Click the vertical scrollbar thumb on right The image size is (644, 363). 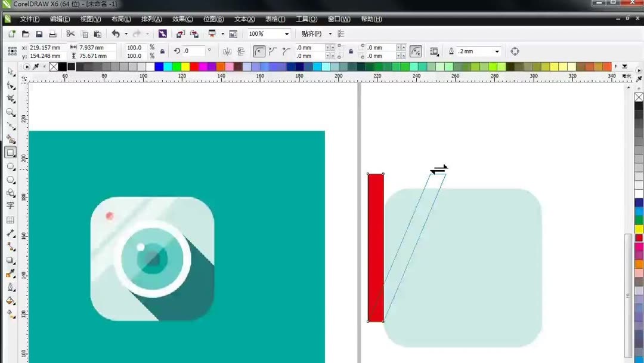628,294
